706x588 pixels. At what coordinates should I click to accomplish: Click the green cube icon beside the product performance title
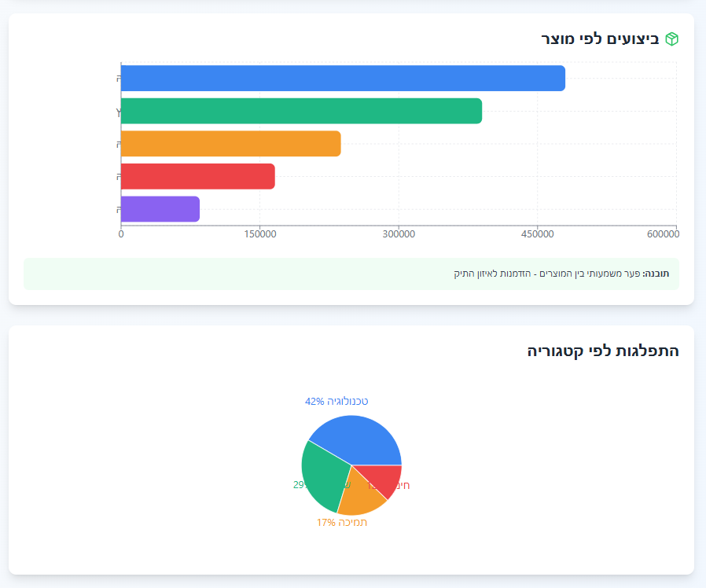point(671,39)
